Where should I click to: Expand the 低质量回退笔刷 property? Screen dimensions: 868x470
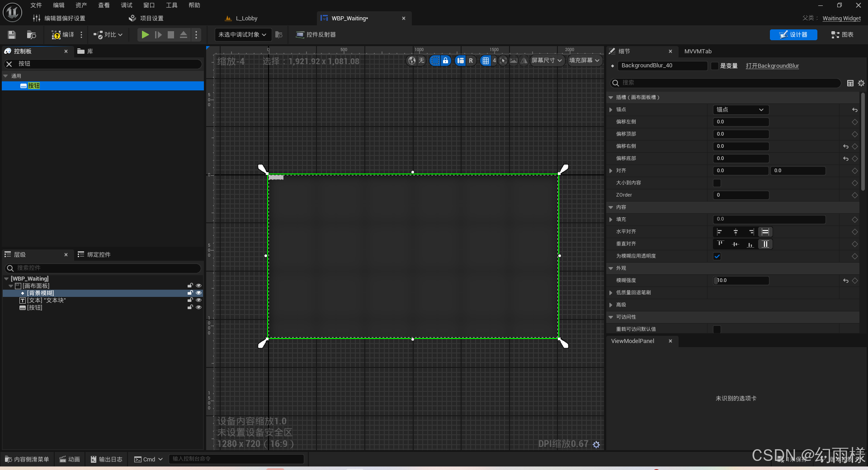(x=611, y=293)
